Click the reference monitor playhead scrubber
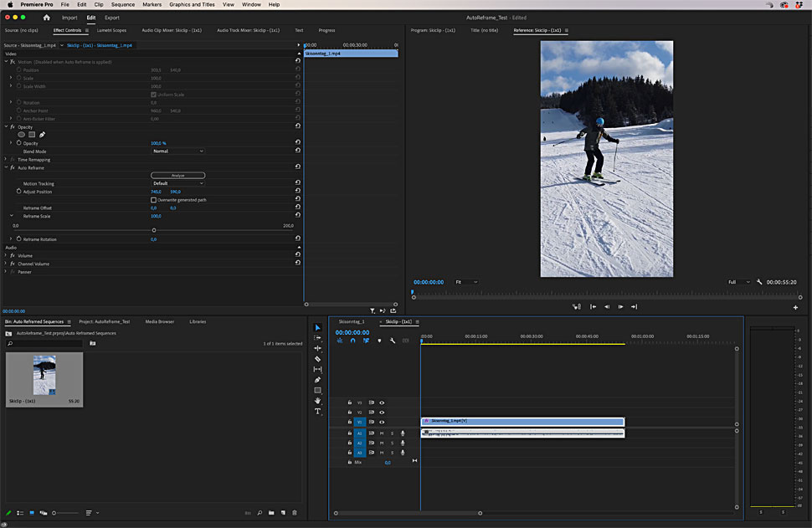 click(x=413, y=293)
